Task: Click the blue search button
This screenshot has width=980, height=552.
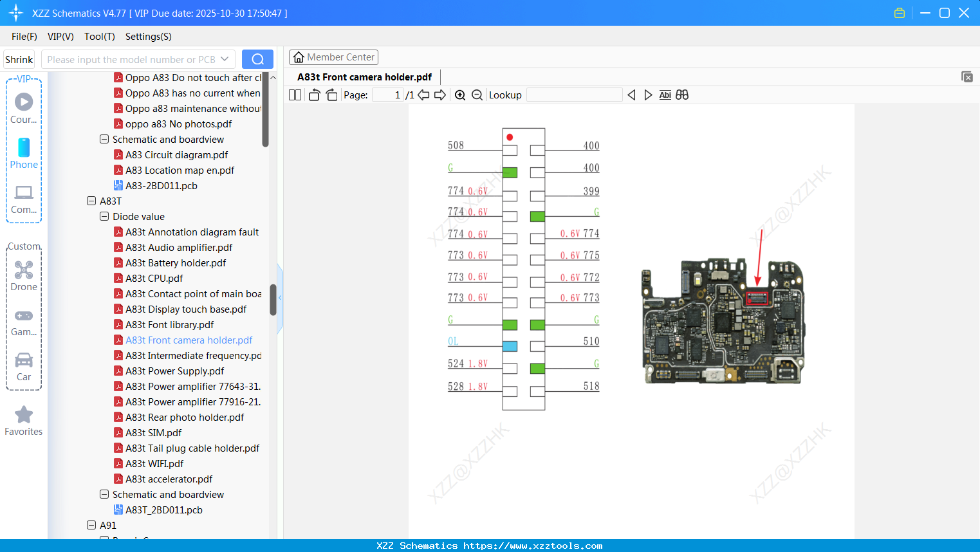Action: 257,59
